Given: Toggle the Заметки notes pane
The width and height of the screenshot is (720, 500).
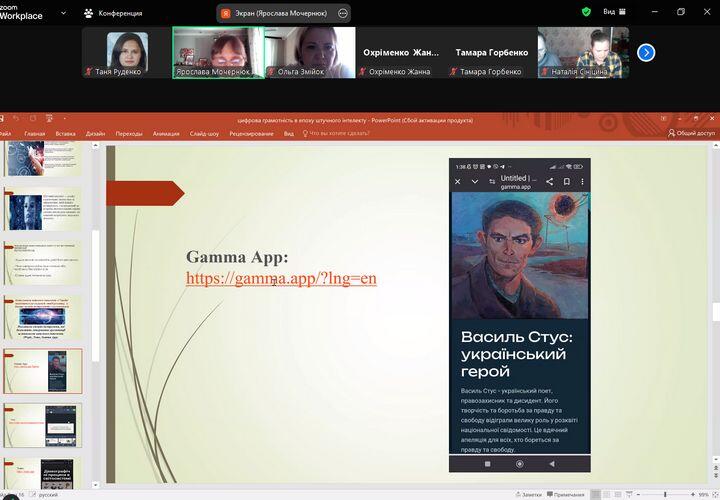Looking at the screenshot, I should 529,494.
